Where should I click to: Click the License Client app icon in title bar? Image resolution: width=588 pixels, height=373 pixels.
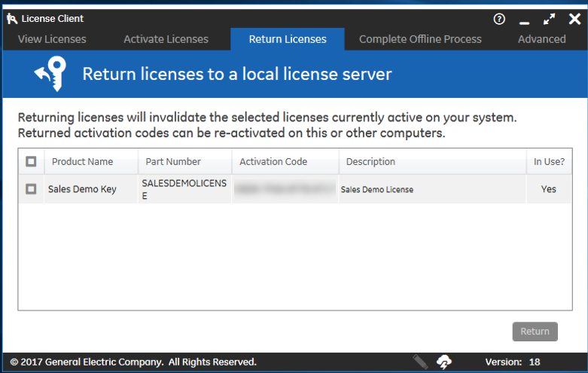11,18
